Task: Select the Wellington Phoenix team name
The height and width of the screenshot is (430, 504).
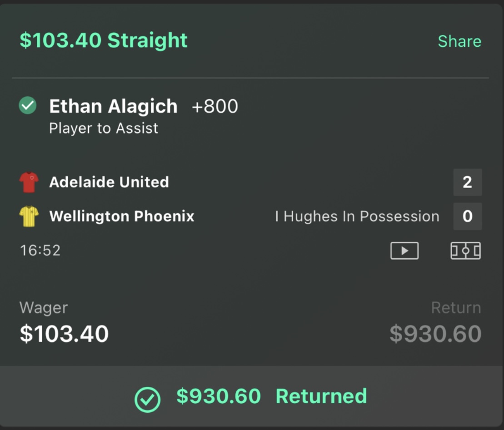Action: (122, 216)
